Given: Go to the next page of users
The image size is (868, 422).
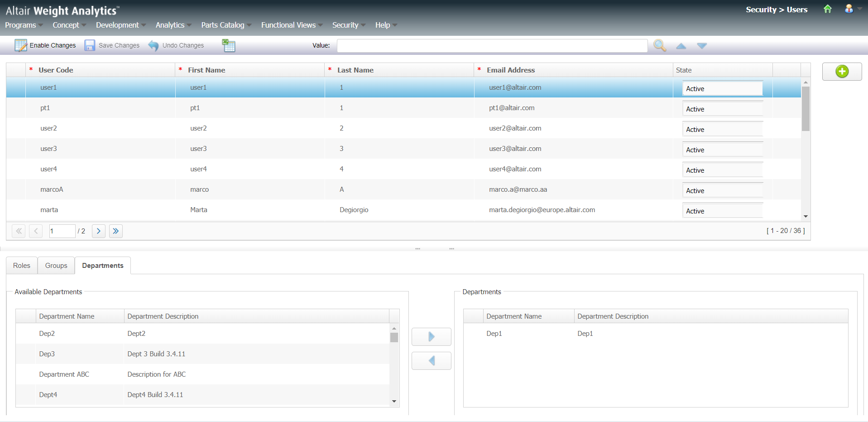Looking at the screenshot, I should [x=99, y=231].
